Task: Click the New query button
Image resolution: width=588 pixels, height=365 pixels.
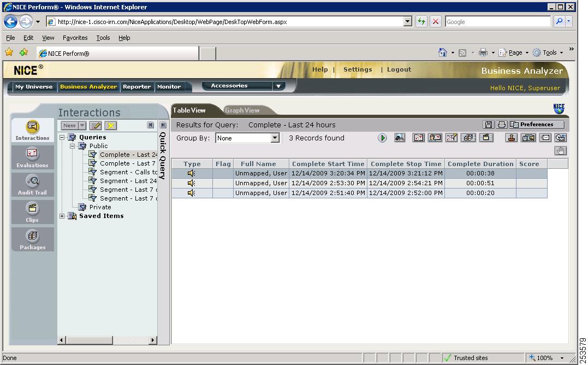Action: point(69,126)
